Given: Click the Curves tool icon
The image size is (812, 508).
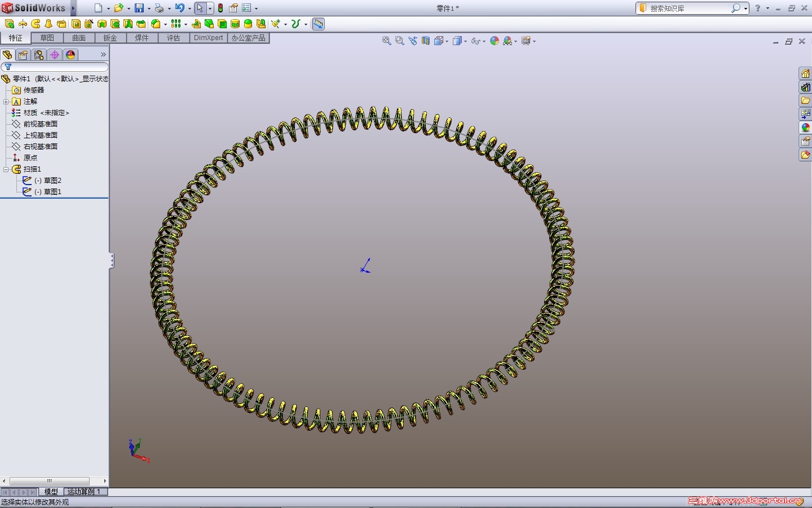Looking at the screenshot, I should point(295,24).
